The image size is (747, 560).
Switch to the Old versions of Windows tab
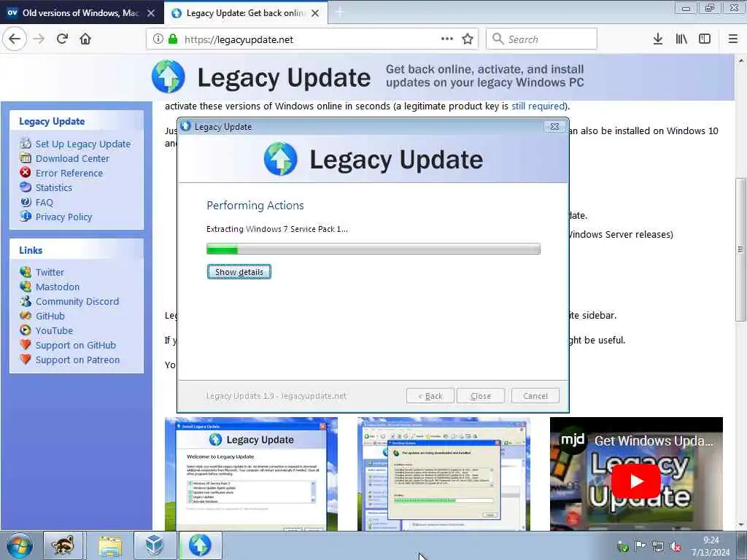(80, 13)
